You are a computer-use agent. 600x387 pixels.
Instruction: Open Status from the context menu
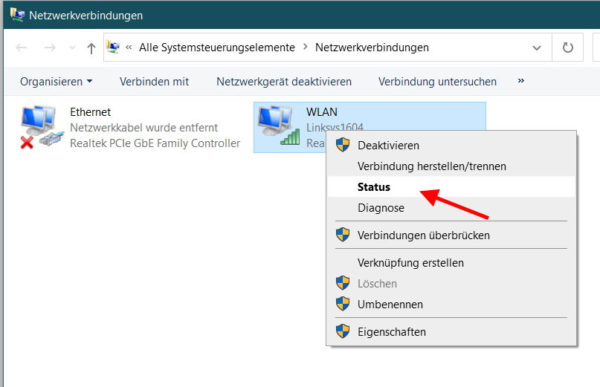452,187
